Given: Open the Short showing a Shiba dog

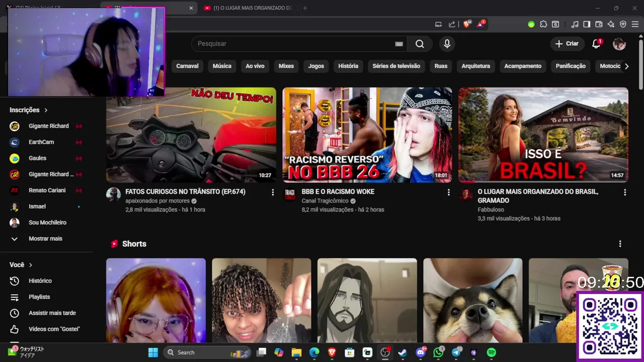Looking at the screenshot, I should 473,300.
